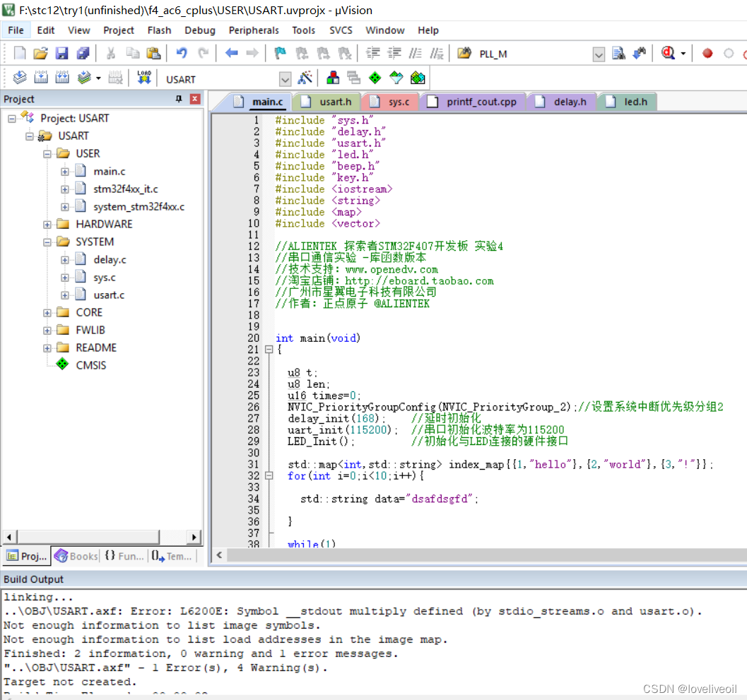Open Manage Project Items icon
747x700 pixels.
pyautogui.click(x=333, y=78)
